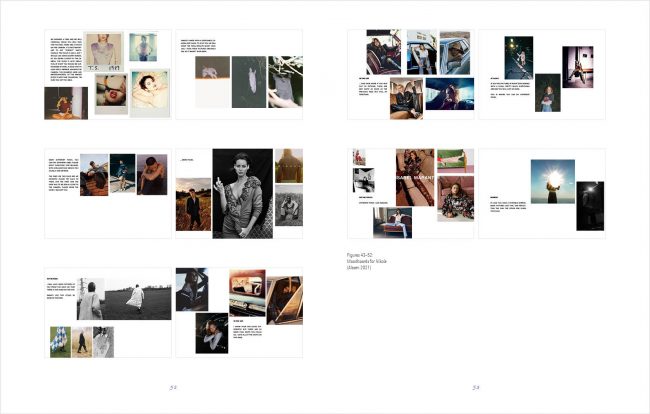The height and width of the screenshot is (414, 650).
Task: Click the 'Figures 43-52' caption text
Action: coord(367,261)
